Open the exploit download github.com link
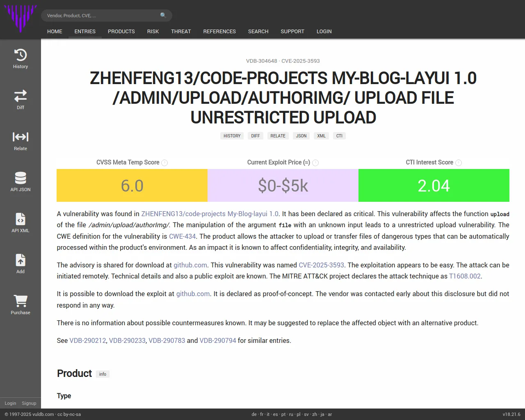Viewport: 525px width, 420px height. pyautogui.click(x=193, y=294)
